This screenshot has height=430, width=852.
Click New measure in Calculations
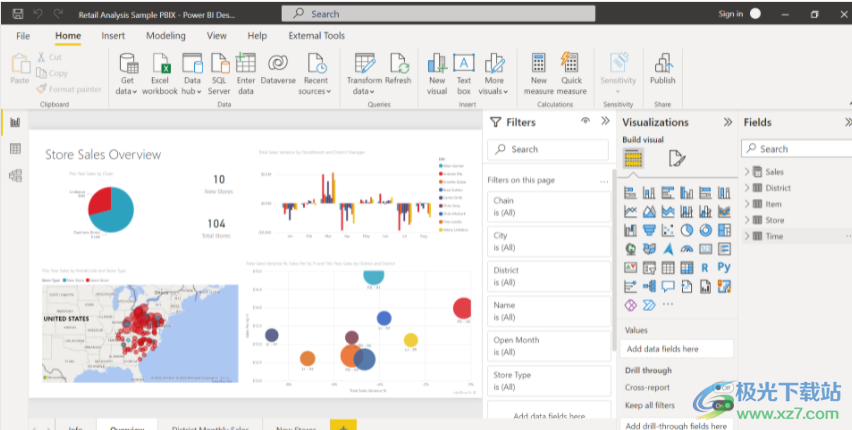[538, 75]
